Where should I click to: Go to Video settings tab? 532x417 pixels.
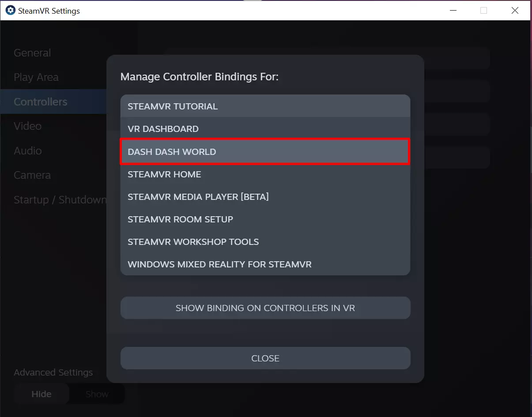pos(27,126)
